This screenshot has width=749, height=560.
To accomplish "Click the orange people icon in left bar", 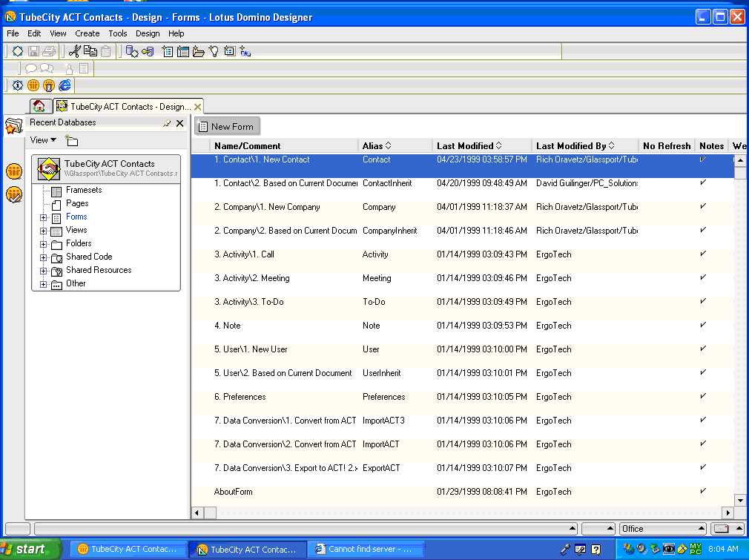I will coord(14,171).
